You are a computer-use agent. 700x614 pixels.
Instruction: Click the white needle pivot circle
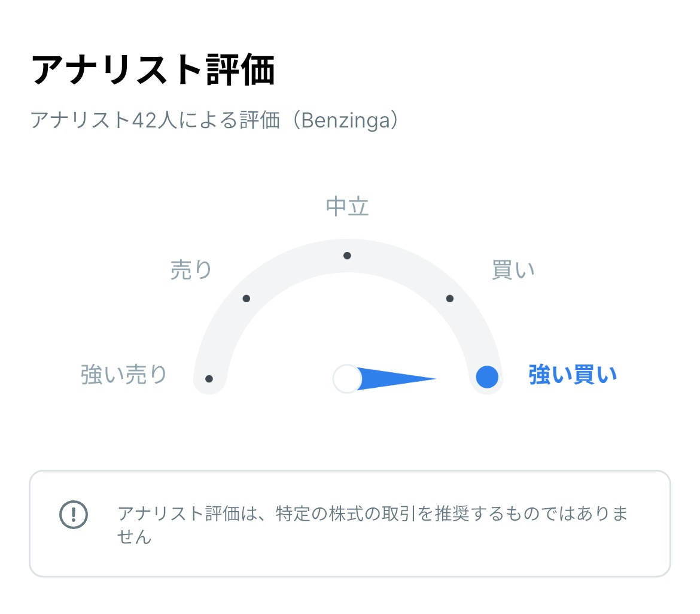pyautogui.click(x=346, y=378)
